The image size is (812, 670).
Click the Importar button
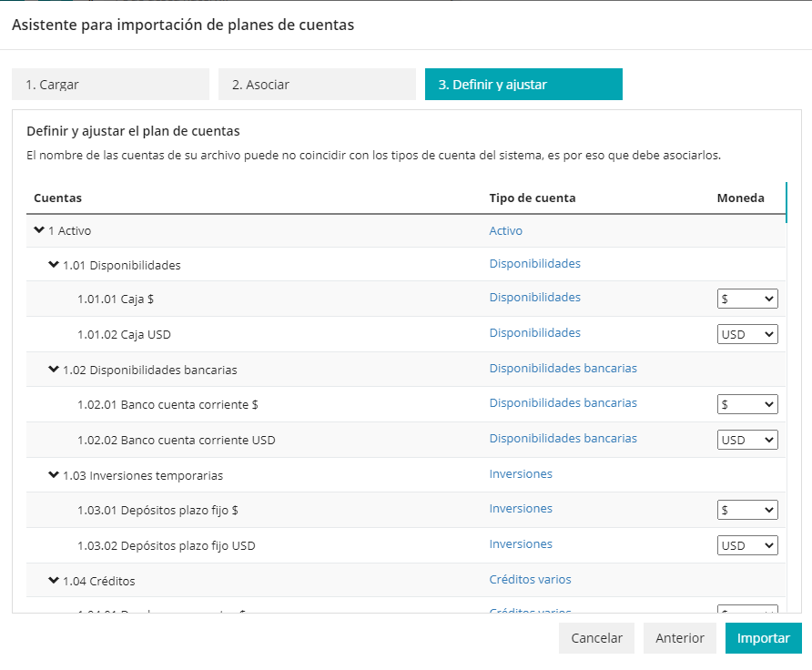click(x=763, y=638)
